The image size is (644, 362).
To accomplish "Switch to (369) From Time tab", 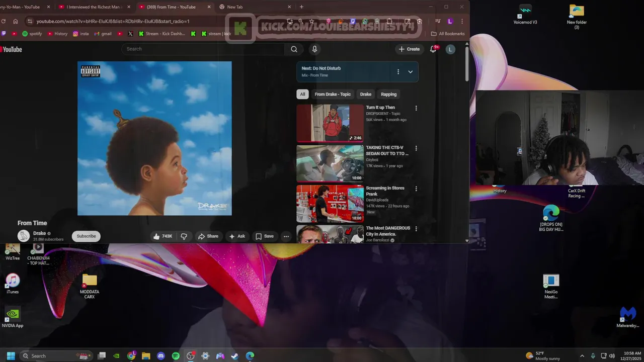I will pyautogui.click(x=175, y=7).
